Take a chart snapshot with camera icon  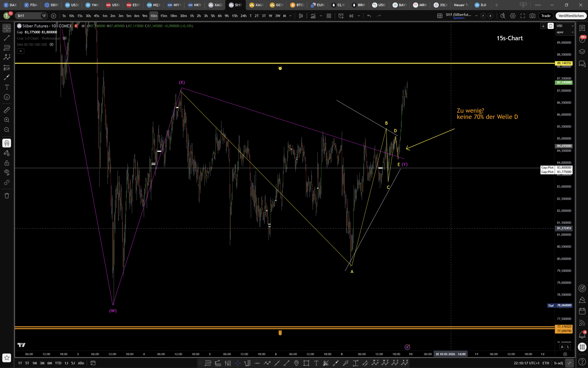[532, 16]
